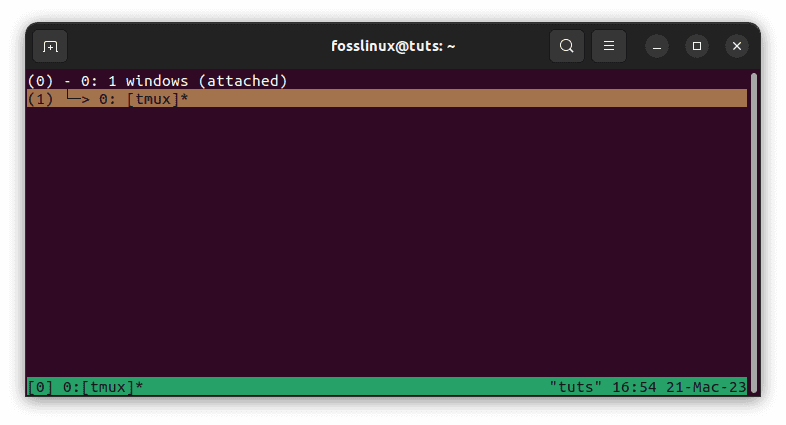
Task: Click the (1) index shortcut label
Action: (x=40, y=99)
